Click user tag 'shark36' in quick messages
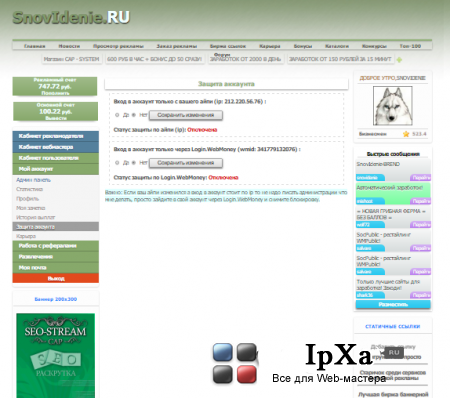 (x=370, y=295)
